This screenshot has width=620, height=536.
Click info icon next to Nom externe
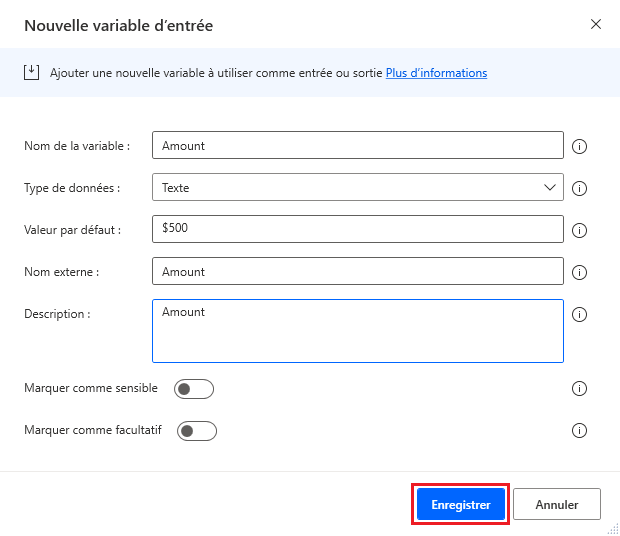(578, 272)
